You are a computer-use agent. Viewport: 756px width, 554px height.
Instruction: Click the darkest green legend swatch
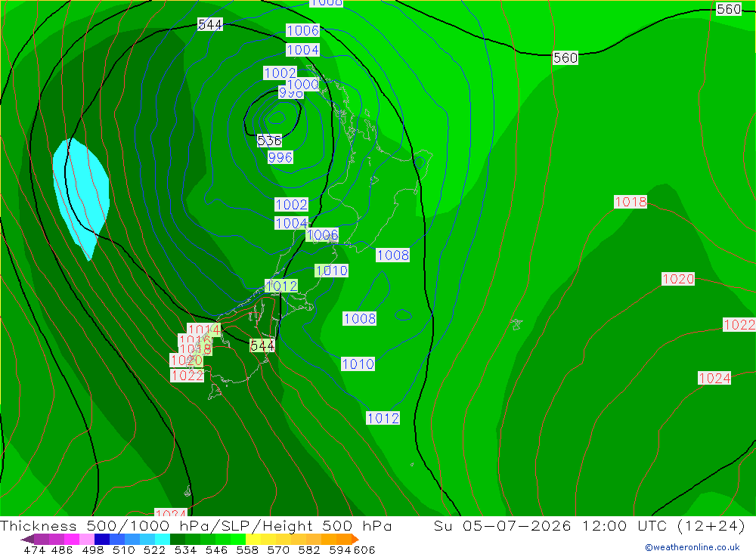tap(178, 539)
